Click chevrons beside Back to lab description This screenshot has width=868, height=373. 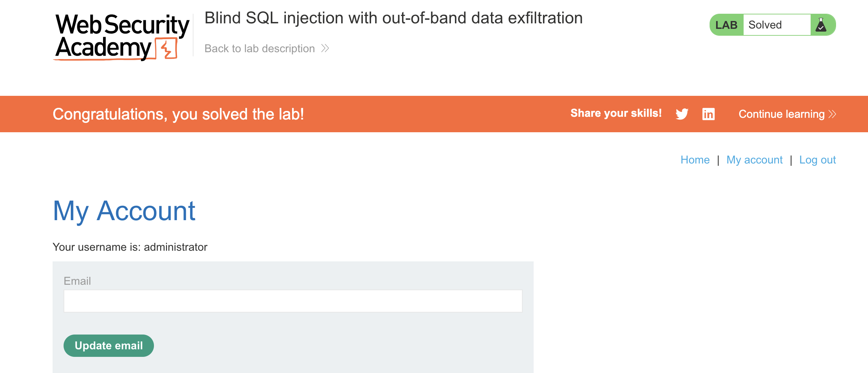click(325, 48)
